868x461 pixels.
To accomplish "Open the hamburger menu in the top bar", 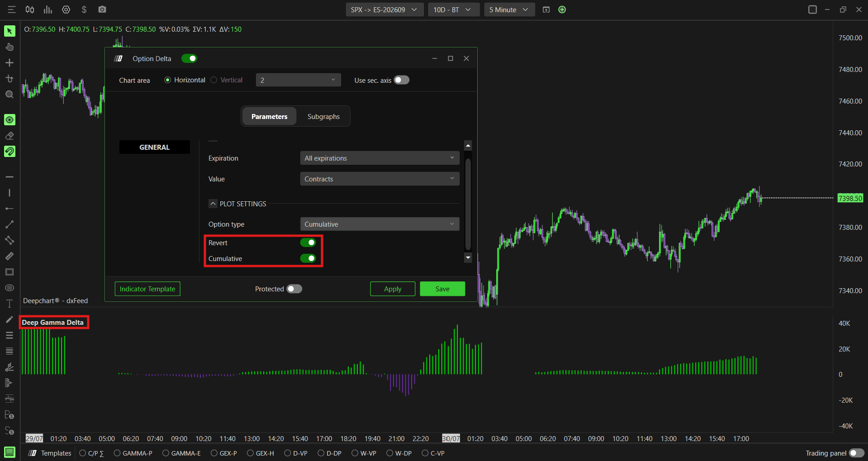I will (12, 10).
